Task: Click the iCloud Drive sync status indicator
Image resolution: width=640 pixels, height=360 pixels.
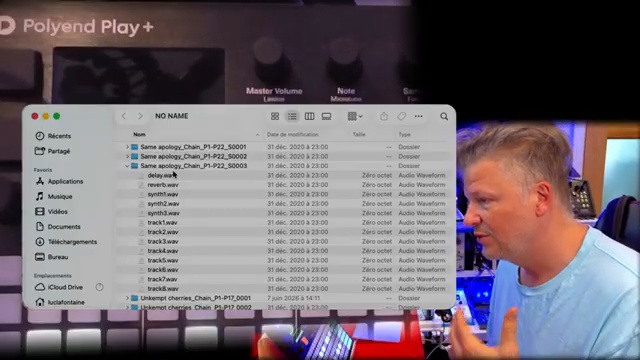Action: [x=99, y=287]
